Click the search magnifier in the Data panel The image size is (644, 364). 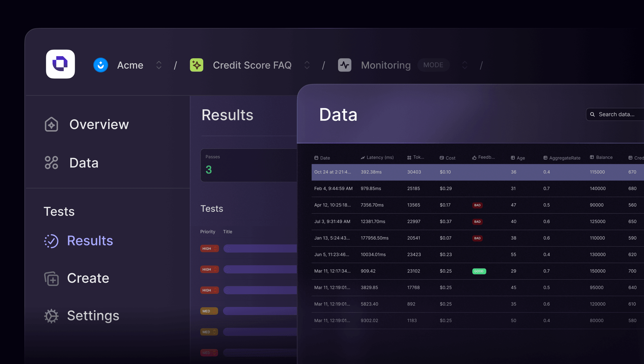click(x=592, y=114)
